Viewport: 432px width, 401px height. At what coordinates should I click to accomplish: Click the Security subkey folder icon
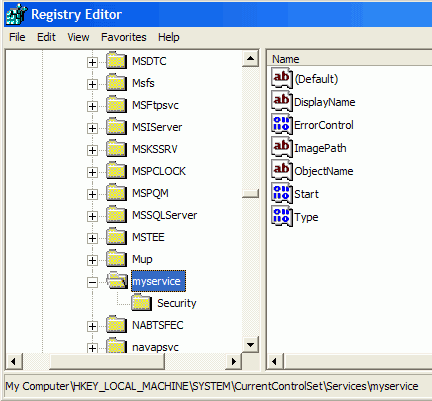(x=141, y=302)
